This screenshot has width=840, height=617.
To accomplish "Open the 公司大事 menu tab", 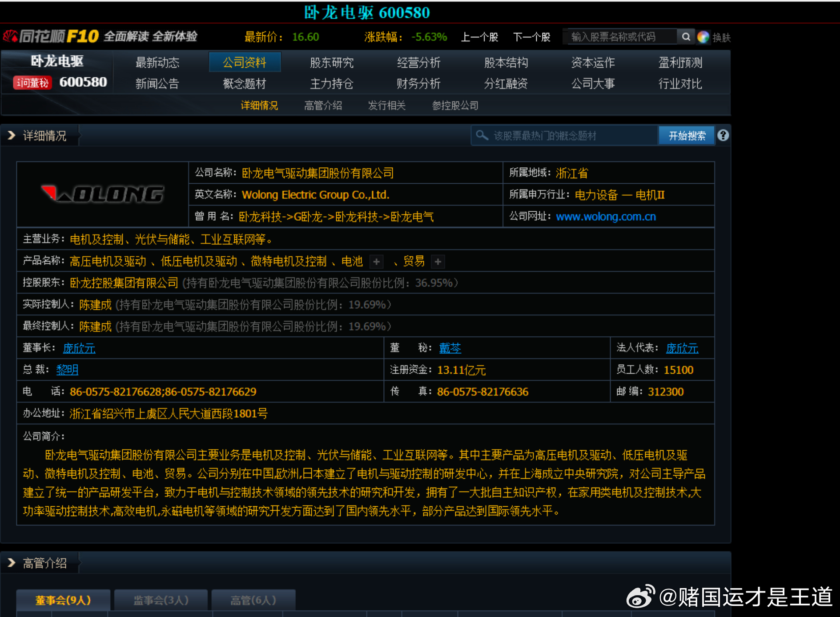I will click(593, 84).
